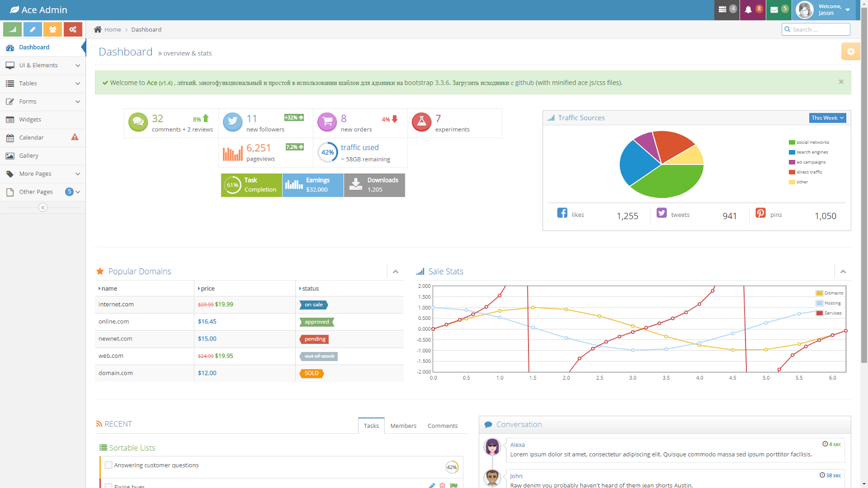Switch to the Members tab
The width and height of the screenshot is (868, 488).
pyautogui.click(x=403, y=426)
